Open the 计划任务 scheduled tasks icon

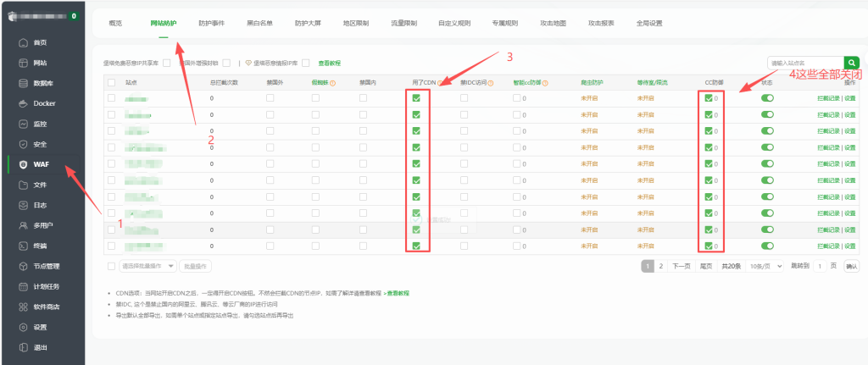click(23, 286)
